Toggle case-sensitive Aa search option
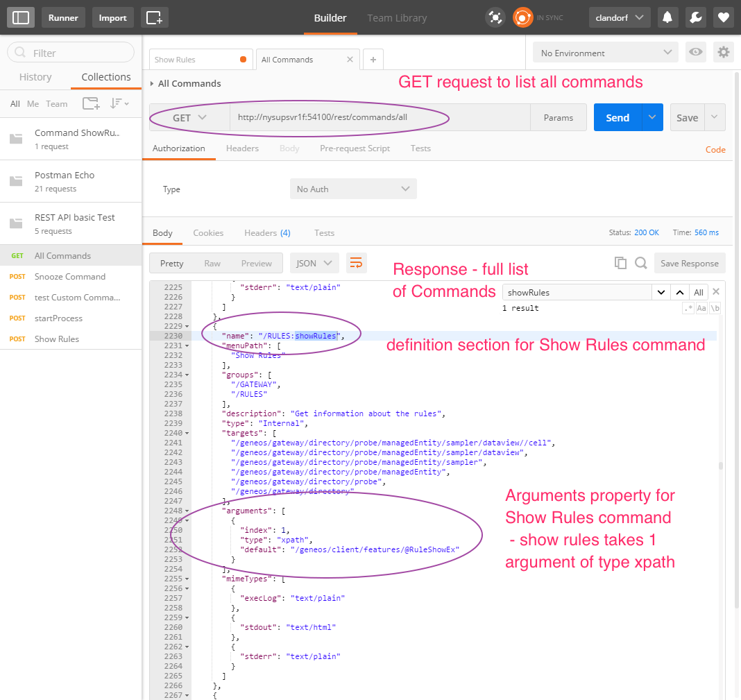 [x=701, y=308]
